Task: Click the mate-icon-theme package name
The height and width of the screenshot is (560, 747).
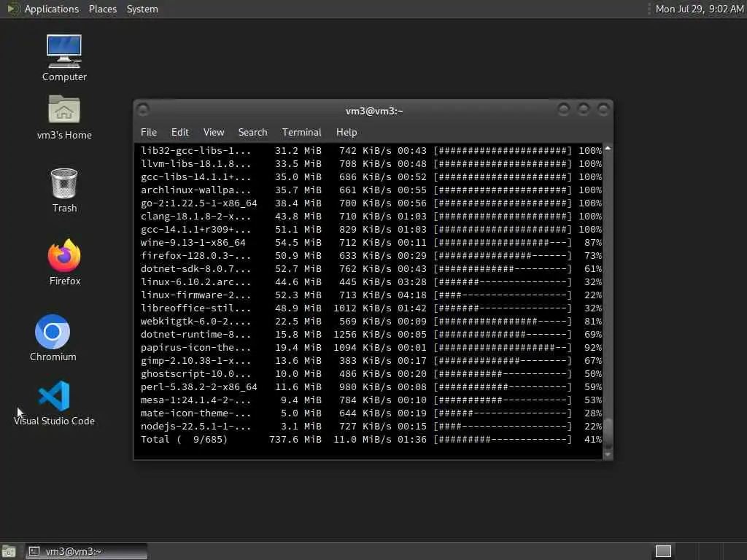Action: click(x=196, y=413)
